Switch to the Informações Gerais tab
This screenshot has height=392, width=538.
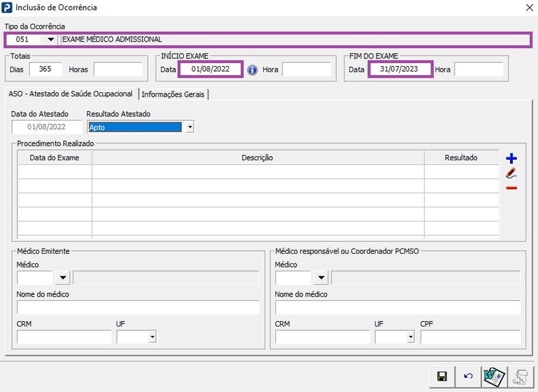(173, 94)
